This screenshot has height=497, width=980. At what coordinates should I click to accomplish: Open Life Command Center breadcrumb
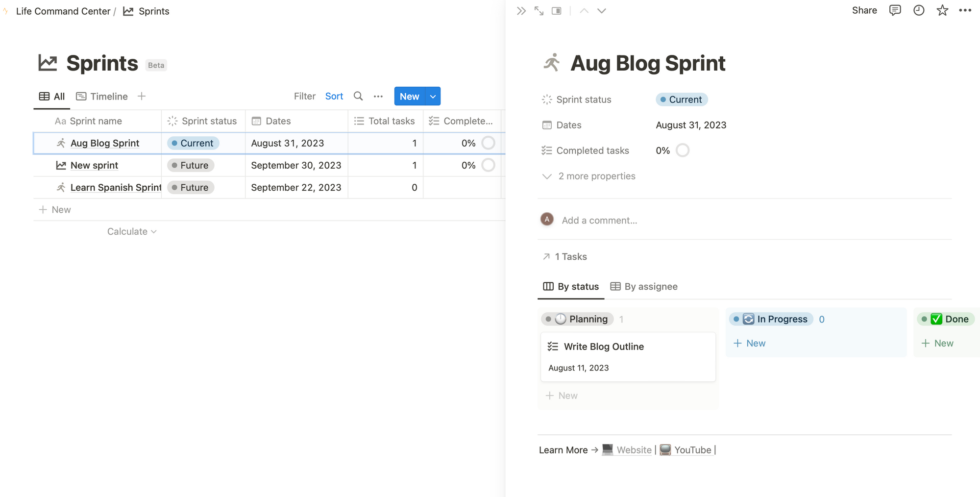pyautogui.click(x=63, y=11)
